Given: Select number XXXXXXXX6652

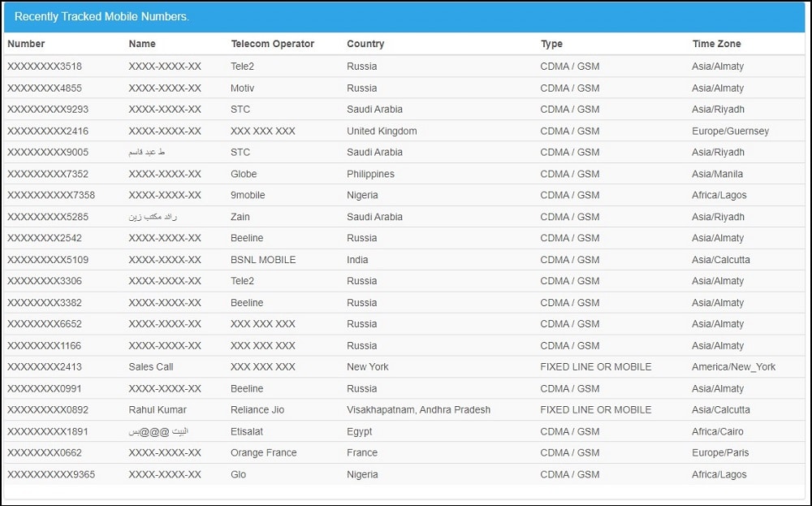Looking at the screenshot, I should 45,324.
